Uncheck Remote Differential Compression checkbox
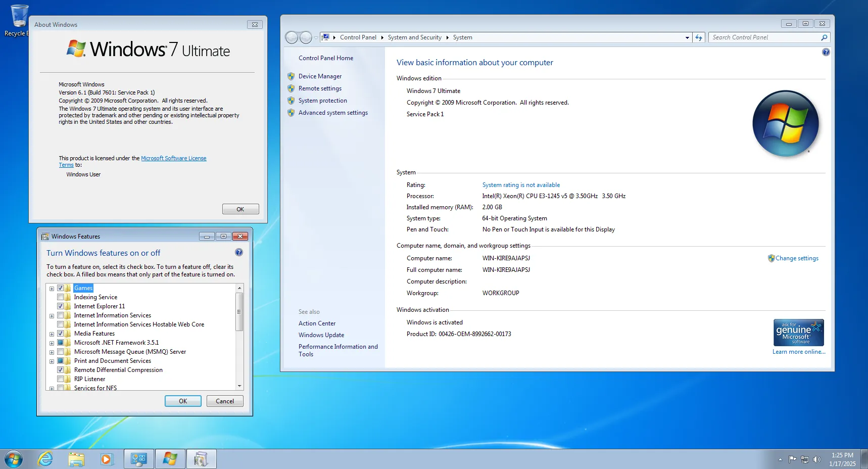 coord(60,370)
